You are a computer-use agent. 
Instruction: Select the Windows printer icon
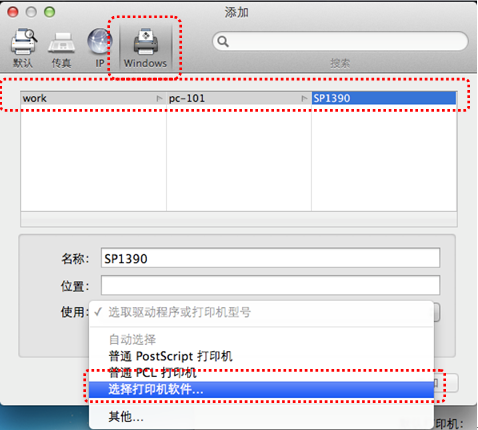145,42
